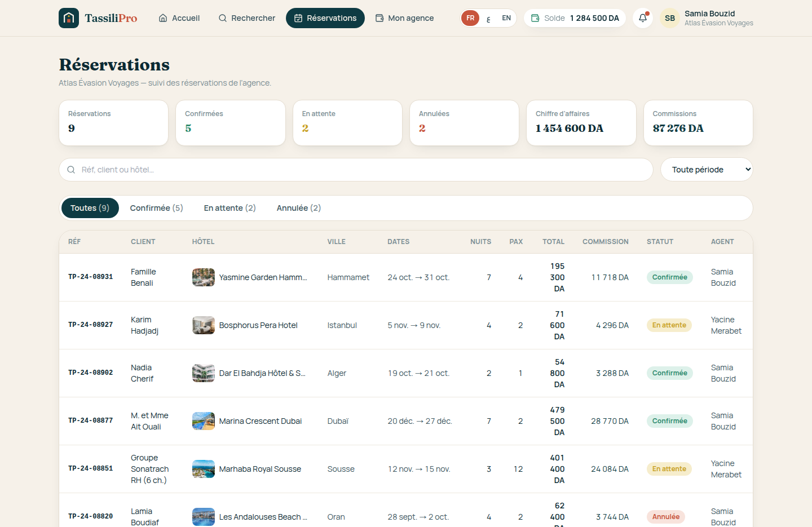Viewport: 812px width, 527px height.
Task: Click the Chiffre d'affaires stat card
Action: tap(581, 123)
